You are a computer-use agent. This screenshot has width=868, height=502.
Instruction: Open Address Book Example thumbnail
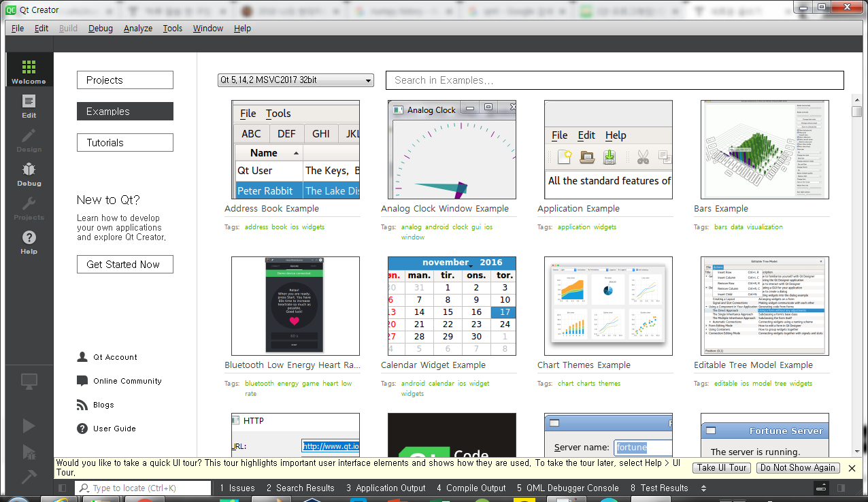coord(295,150)
